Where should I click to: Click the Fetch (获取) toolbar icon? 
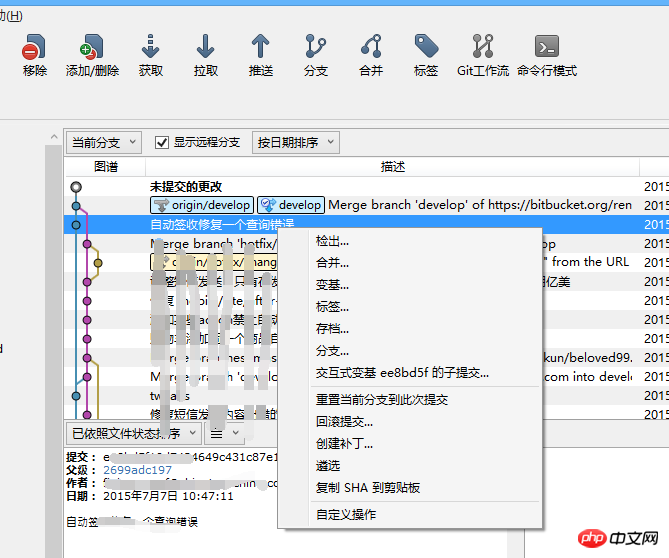coord(151,55)
